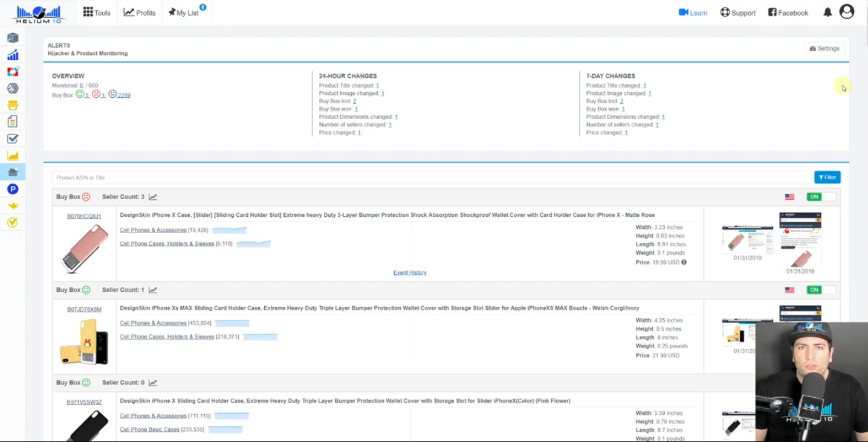The image size is (868, 442).
Task: Toggle the ON switch for the B076HCQ8J1 product
Action: 813,196
